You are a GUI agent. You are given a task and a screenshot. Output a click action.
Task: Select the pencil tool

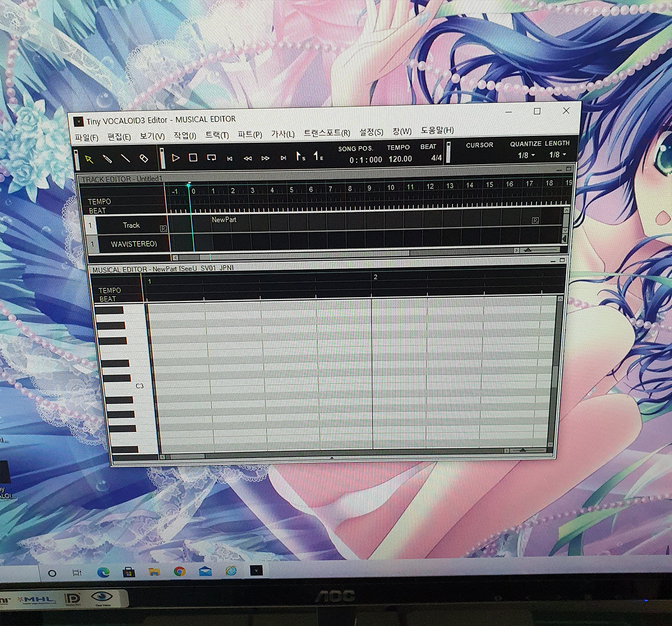point(107,159)
